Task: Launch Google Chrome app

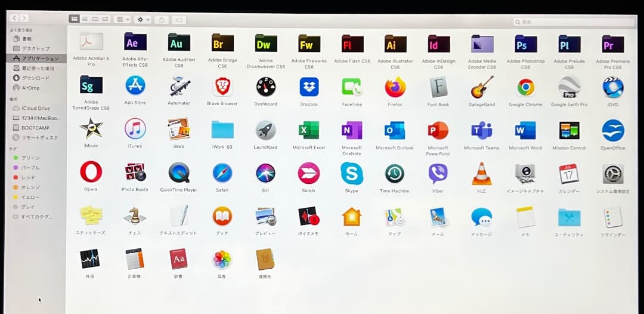Action: tap(525, 88)
